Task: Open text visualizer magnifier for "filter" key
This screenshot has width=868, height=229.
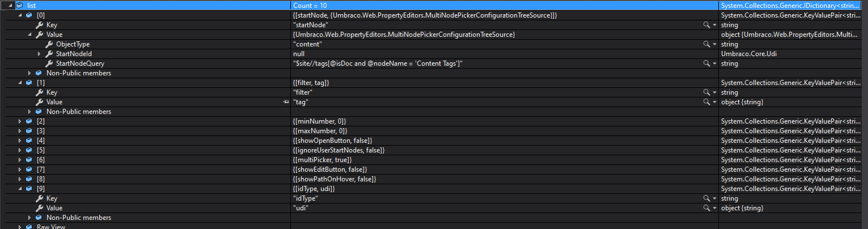Action: pos(706,92)
